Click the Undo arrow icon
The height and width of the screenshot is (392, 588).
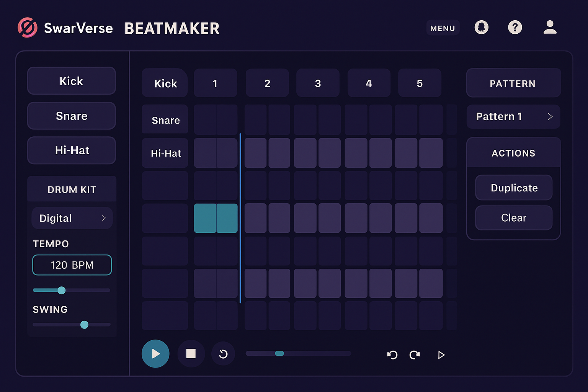(392, 355)
